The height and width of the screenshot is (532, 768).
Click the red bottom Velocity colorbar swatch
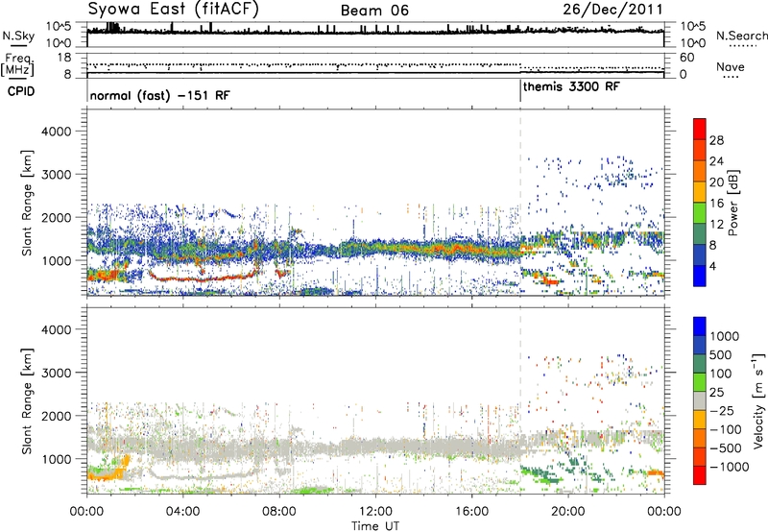700,475
